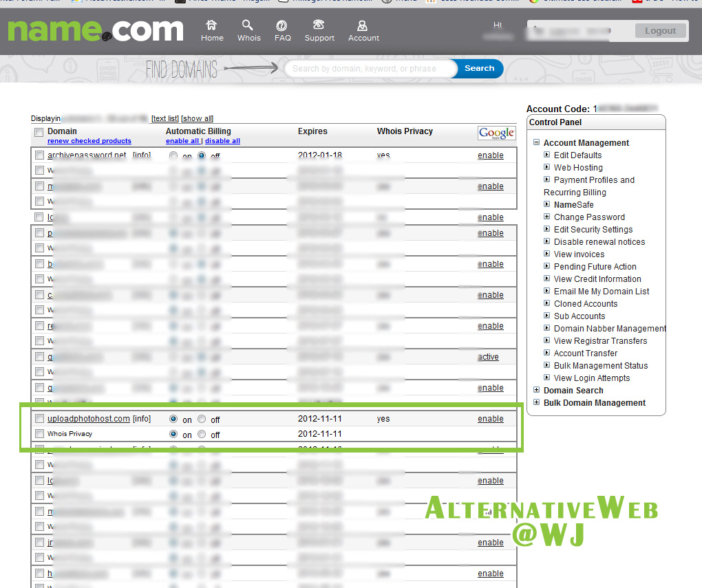Click the Home icon in top navigation
Screen dimensions: 702x588
pyautogui.click(x=212, y=26)
